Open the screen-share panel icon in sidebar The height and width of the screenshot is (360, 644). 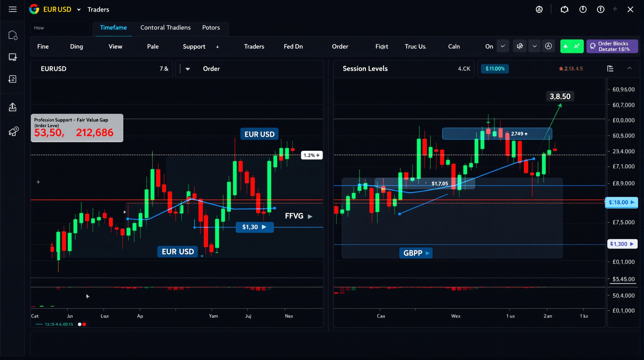pyautogui.click(x=12, y=57)
